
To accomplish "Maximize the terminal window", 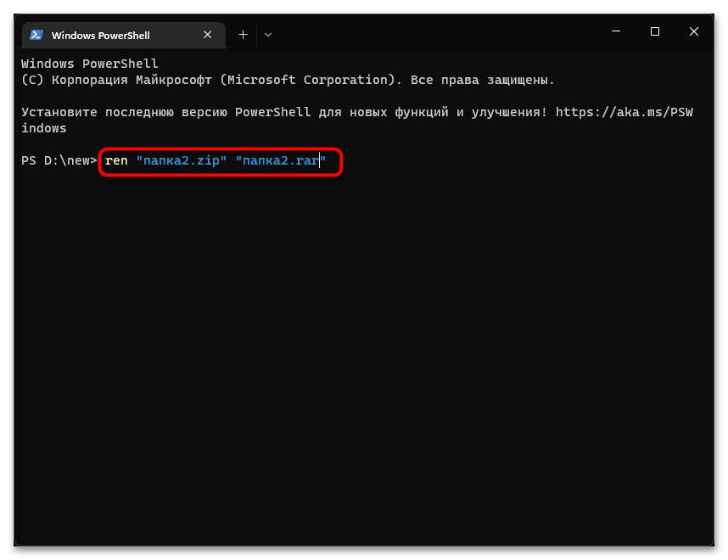I will click(x=655, y=32).
